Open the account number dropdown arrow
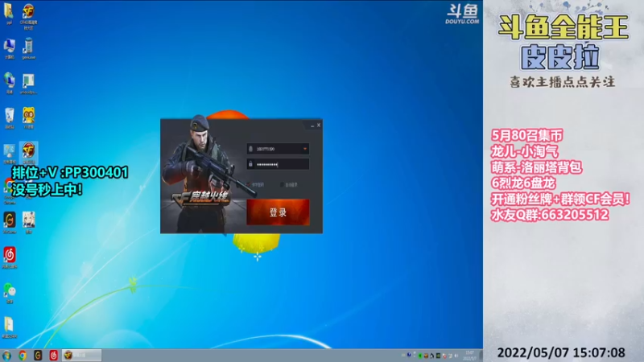 coord(305,149)
